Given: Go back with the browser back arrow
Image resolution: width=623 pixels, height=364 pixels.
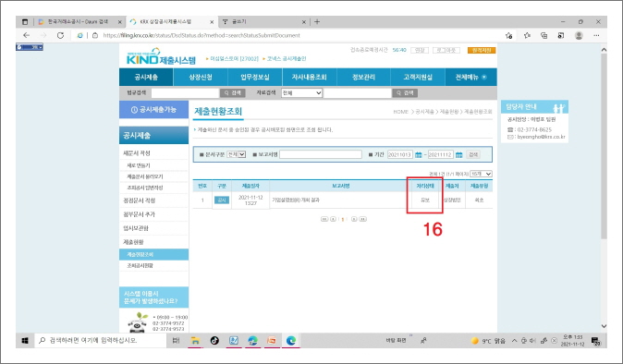Looking at the screenshot, I should [26, 35].
